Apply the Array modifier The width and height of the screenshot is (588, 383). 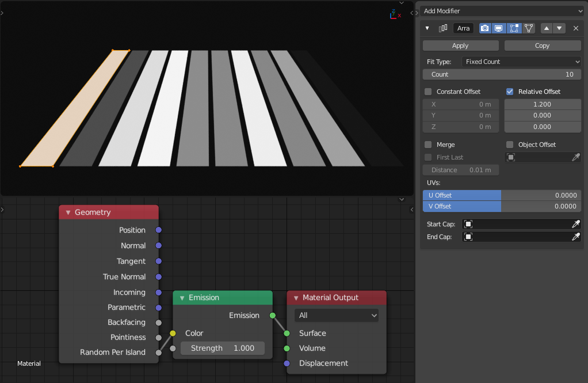[460, 45]
